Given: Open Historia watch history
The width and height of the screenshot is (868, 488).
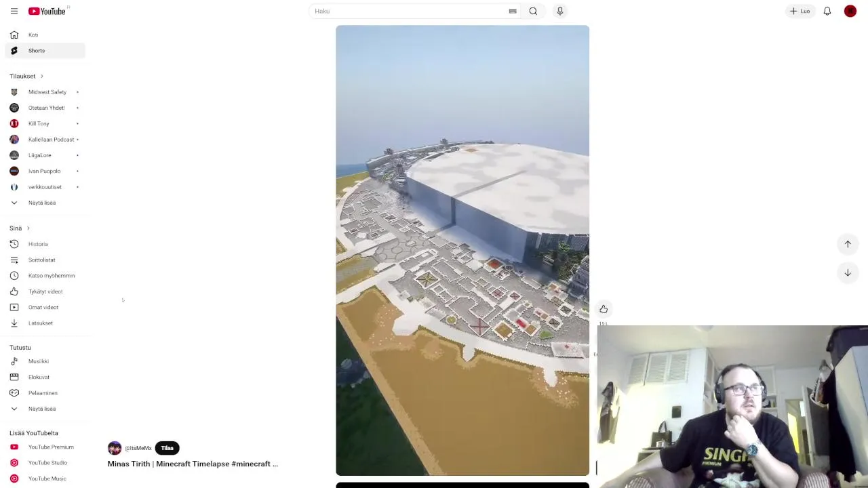Looking at the screenshot, I should click(x=46, y=244).
